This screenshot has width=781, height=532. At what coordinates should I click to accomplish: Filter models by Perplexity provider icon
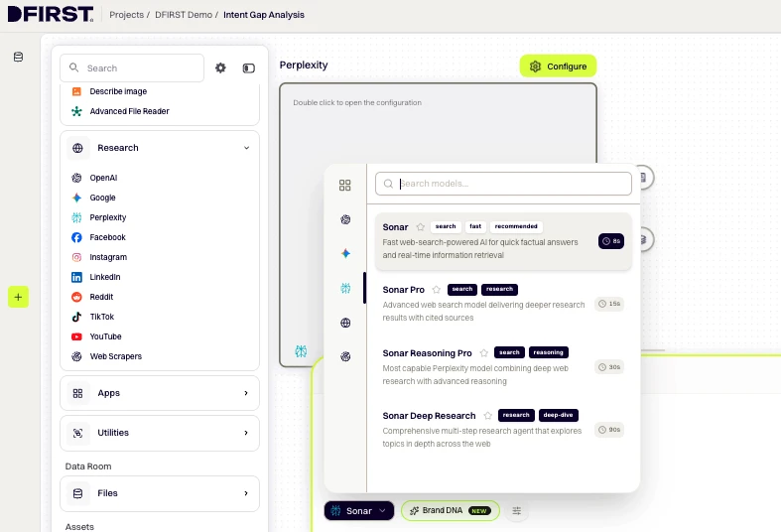pos(345,289)
